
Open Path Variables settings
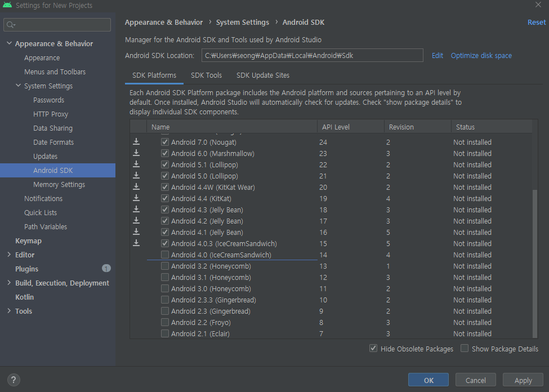pos(46,226)
